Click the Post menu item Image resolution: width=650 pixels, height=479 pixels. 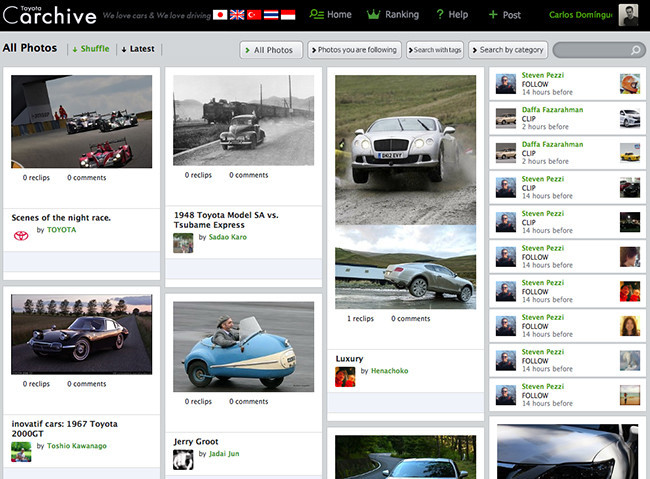[x=505, y=15]
